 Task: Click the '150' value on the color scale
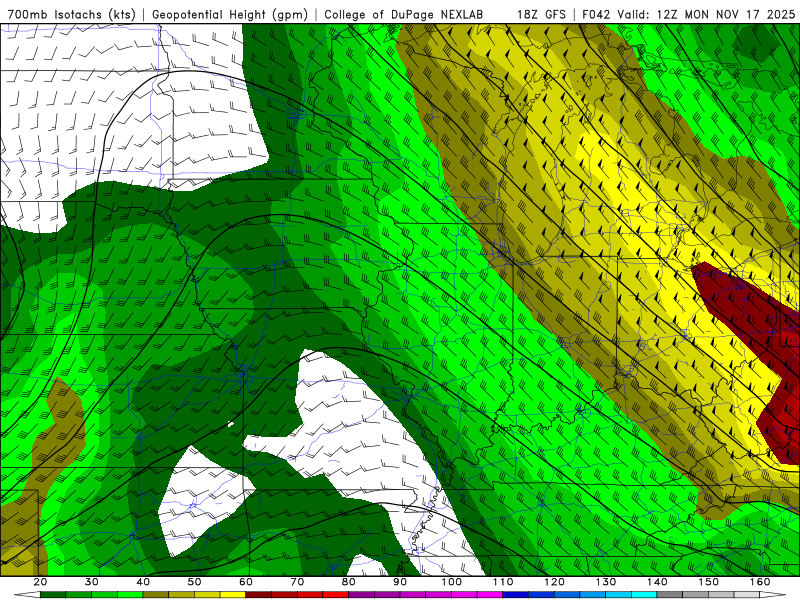coord(708,582)
